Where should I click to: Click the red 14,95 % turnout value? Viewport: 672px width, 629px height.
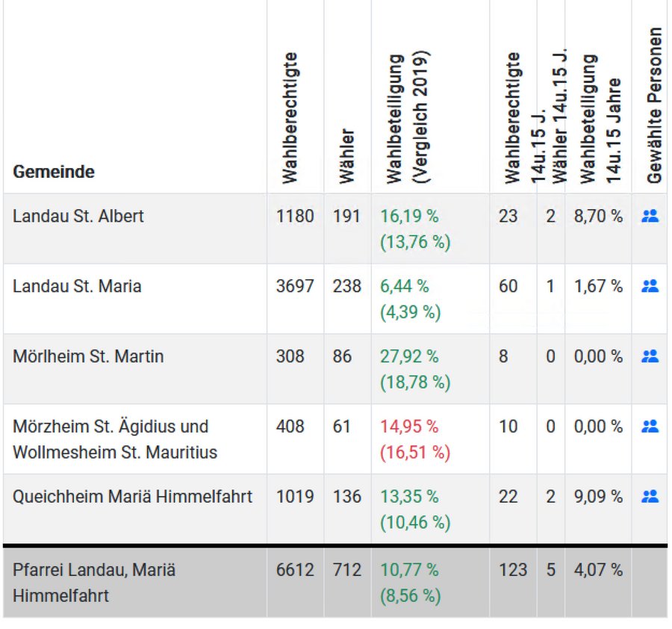coord(409,427)
